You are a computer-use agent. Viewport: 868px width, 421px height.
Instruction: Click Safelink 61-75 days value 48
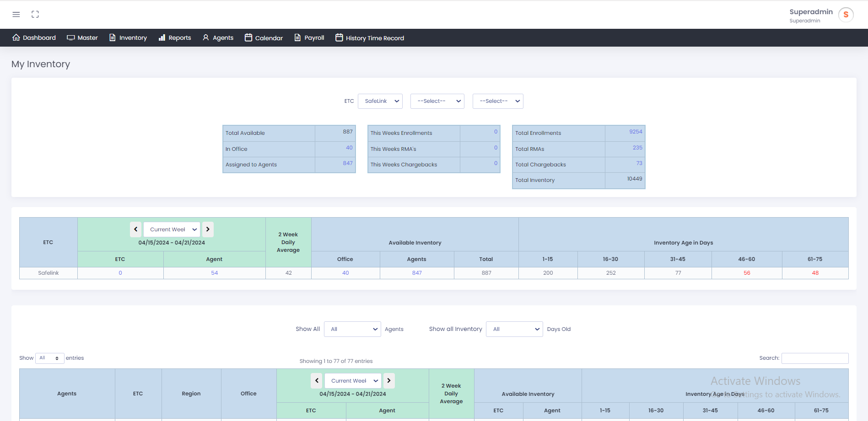coord(815,273)
